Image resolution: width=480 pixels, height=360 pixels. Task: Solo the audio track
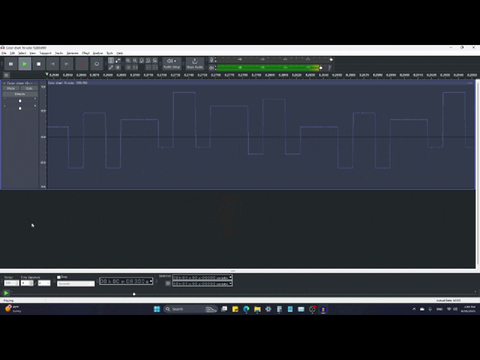[x=29, y=88]
